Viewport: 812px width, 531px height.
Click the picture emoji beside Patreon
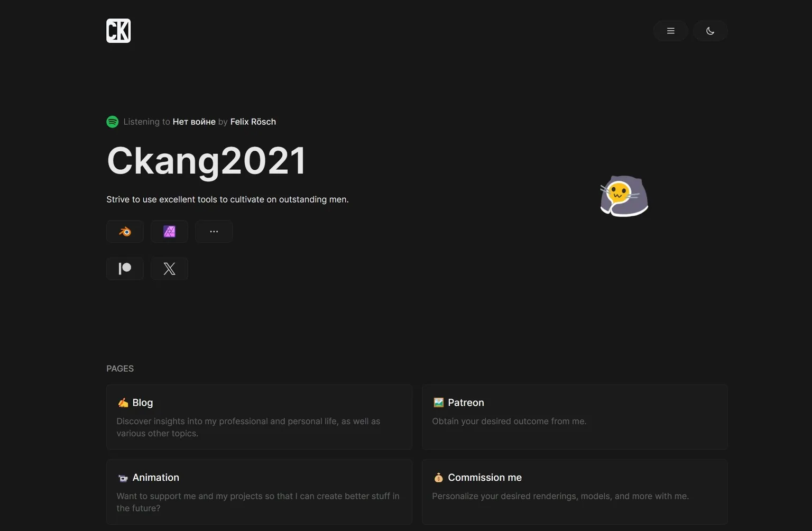click(x=438, y=402)
